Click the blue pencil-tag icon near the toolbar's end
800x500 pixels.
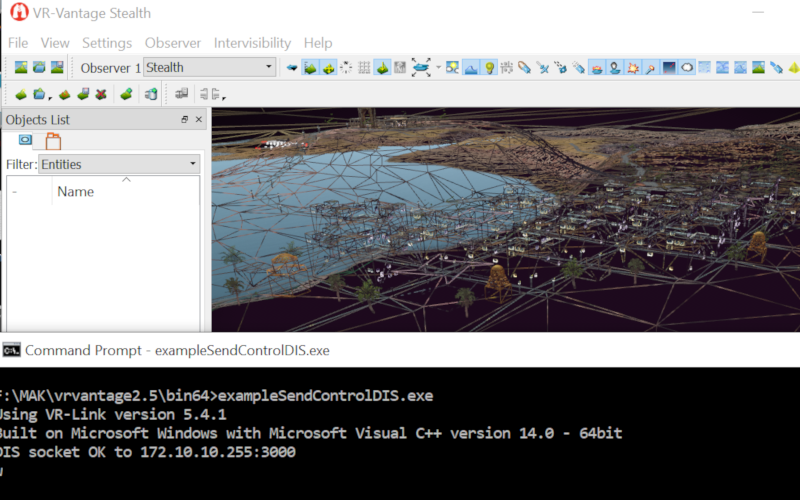[x=777, y=67]
